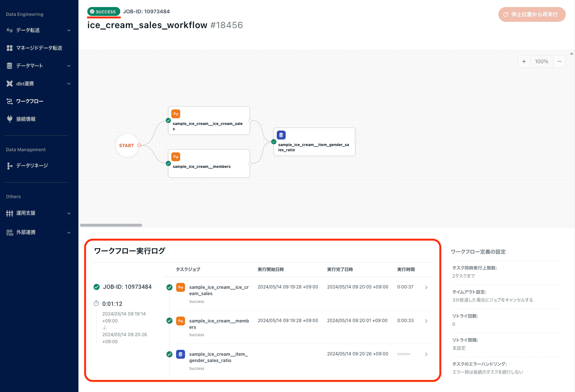
Task: Select the START node in workflow graph
Action: tap(127, 145)
